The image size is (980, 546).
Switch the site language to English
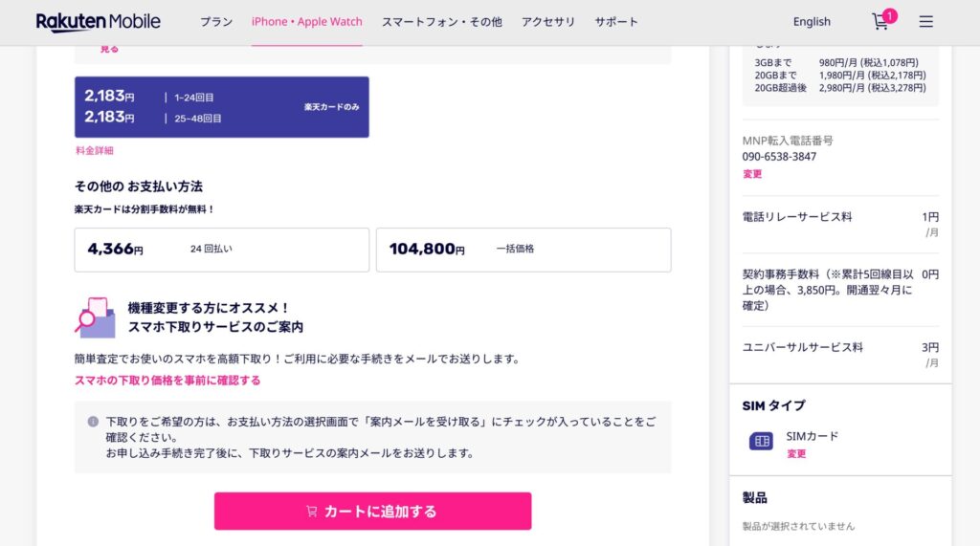coord(812,22)
